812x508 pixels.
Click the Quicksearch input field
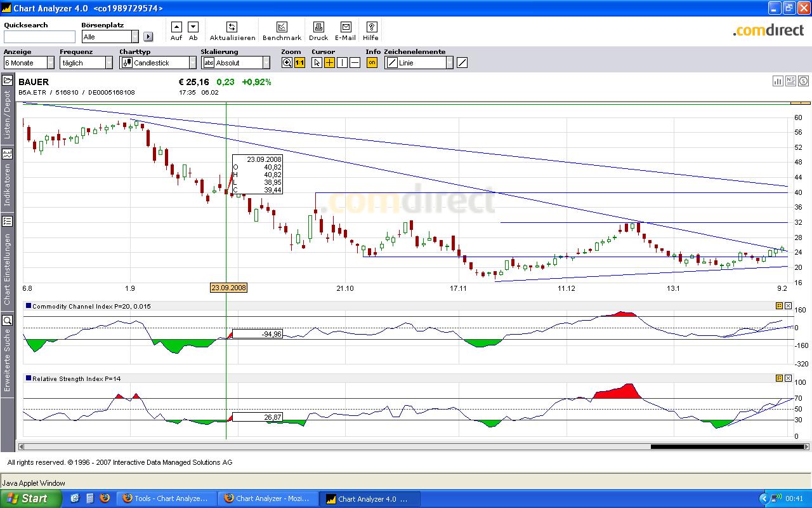(x=39, y=37)
